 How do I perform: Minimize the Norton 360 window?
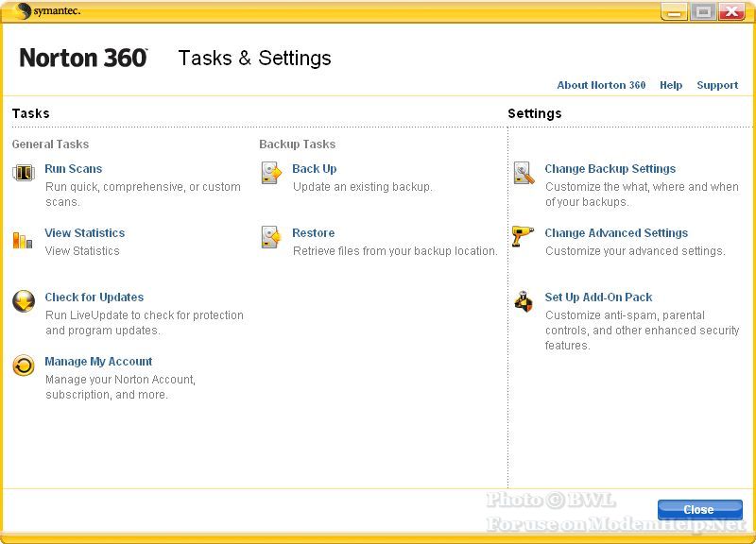pyautogui.click(x=675, y=11)
